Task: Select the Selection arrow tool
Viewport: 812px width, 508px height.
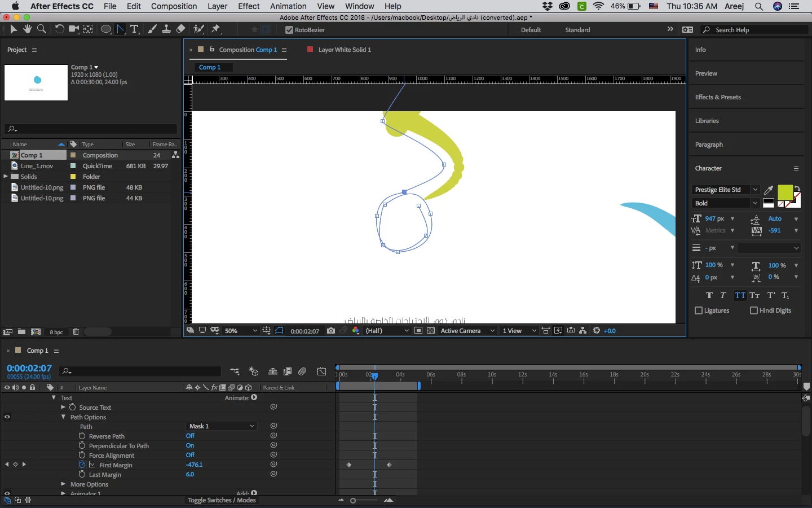Action: tap(14, 29)
